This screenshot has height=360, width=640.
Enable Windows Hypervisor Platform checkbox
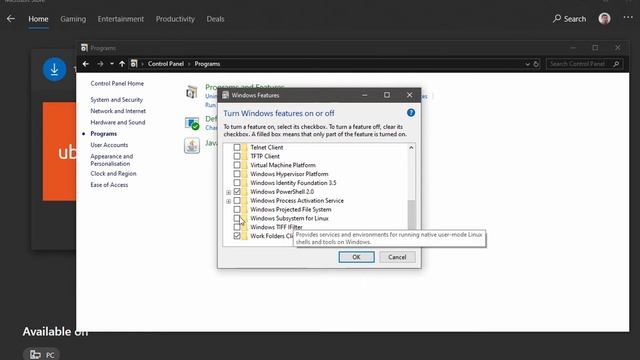237,174
